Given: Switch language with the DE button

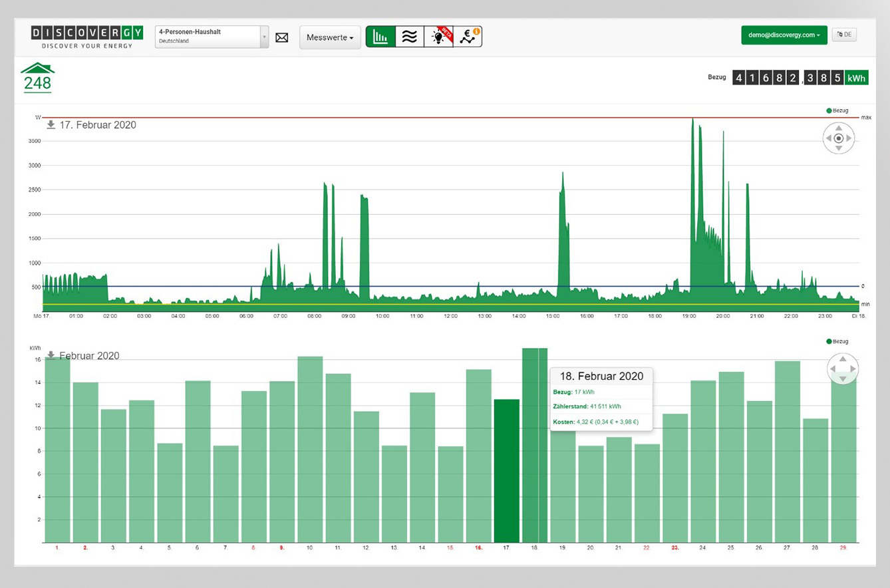Looking at the screenshot, I should pyautogui.click(x=844, y=35).
